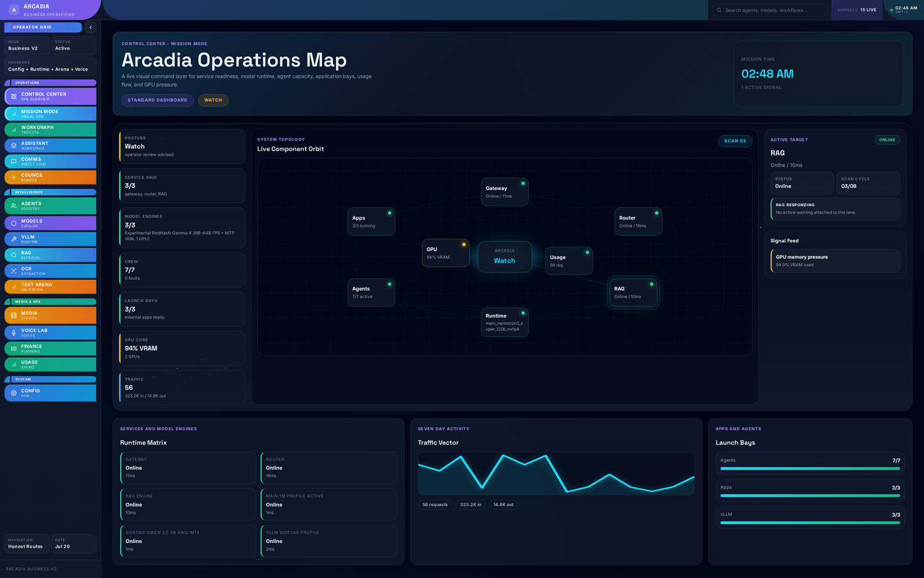Viewport: 924px width, 578px height.
Task: Select the Runtime node in topology
Action: coord(505,322)
